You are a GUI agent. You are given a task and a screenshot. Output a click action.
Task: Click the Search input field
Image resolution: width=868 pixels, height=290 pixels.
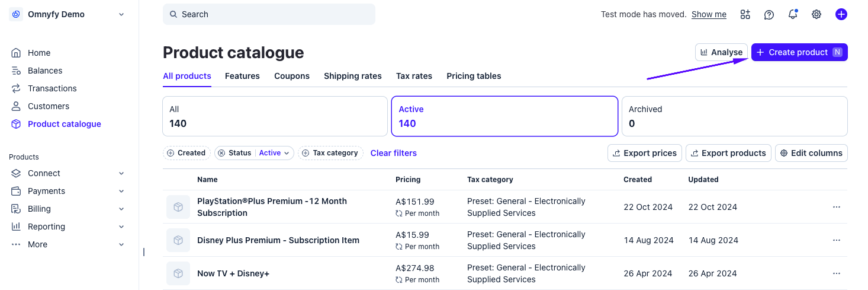click(x=269, y=14)
